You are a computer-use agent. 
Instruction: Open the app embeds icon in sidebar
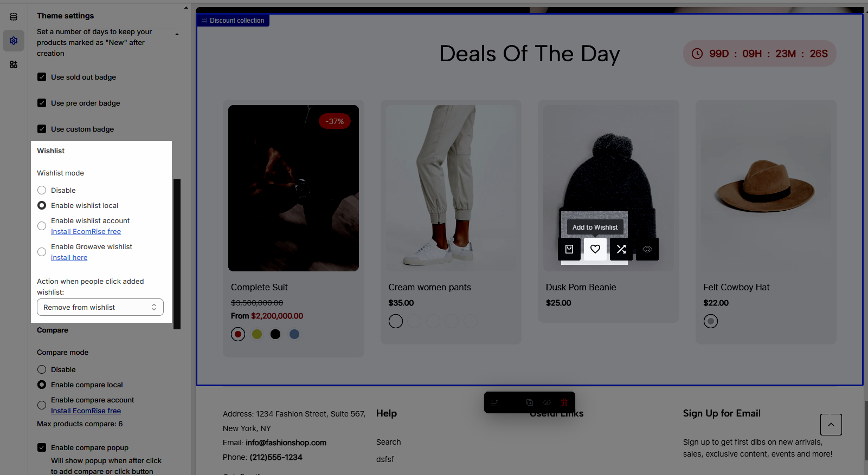point(14,64)
